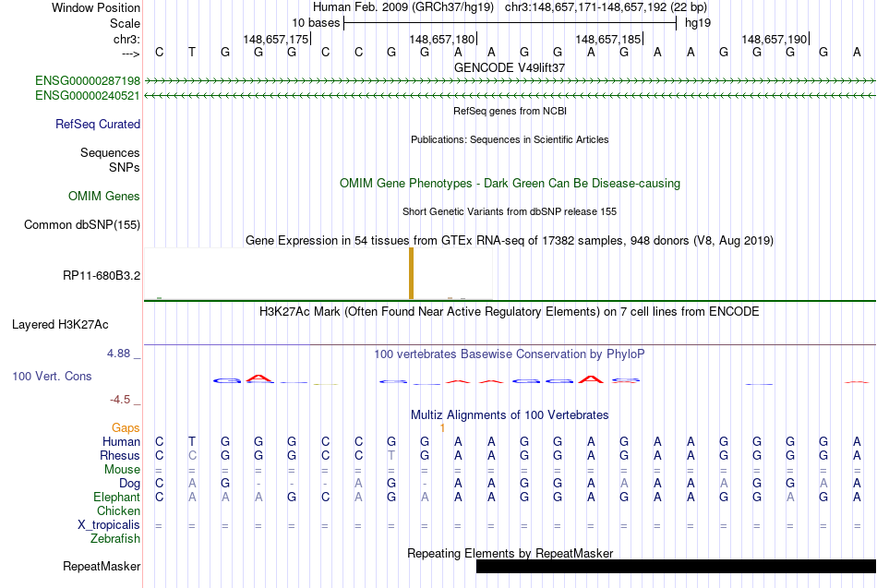Click the 4.88 PhyloP upper scale value
The image size is (877, 588).
[118, 354]
